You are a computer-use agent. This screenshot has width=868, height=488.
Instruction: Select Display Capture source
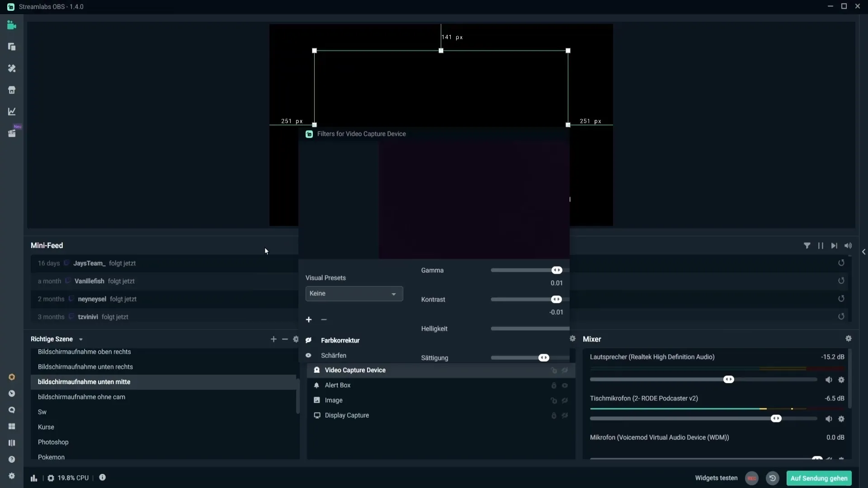click(347, 415)
